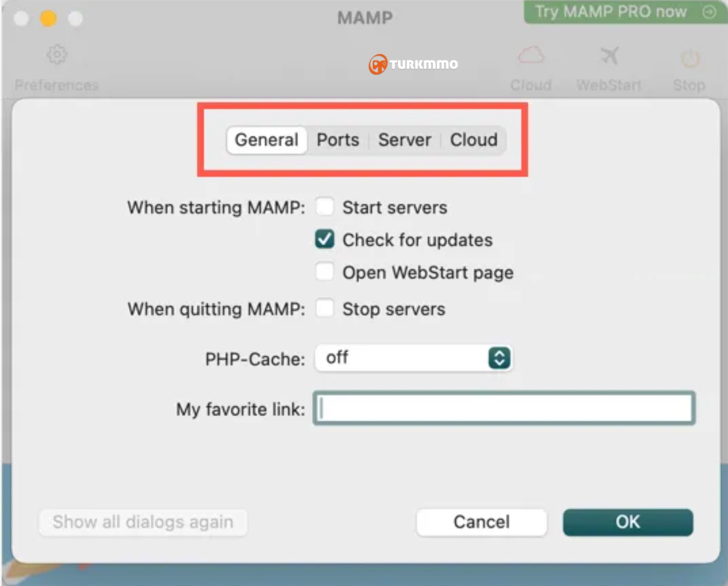This screenshot has height=586, width=728.
Task: Click the arrow icon beside Try MAMP PRO now
Action: tap(709, 12)
